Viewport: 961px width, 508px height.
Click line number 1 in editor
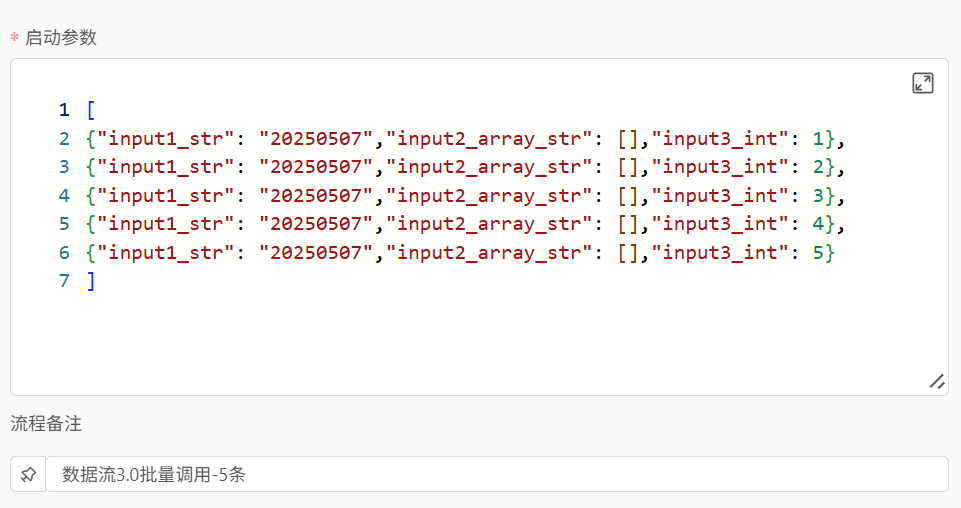64,110
